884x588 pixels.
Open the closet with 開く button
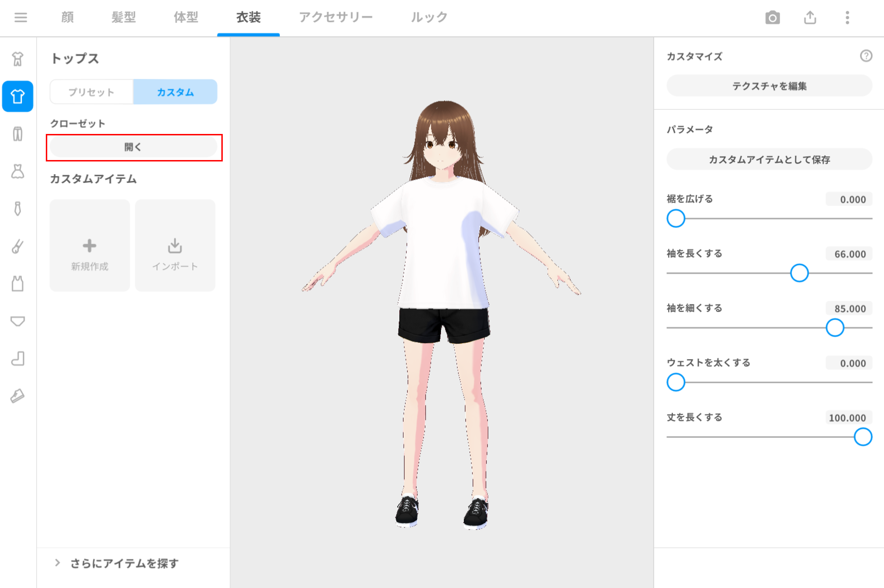[134, 147]
